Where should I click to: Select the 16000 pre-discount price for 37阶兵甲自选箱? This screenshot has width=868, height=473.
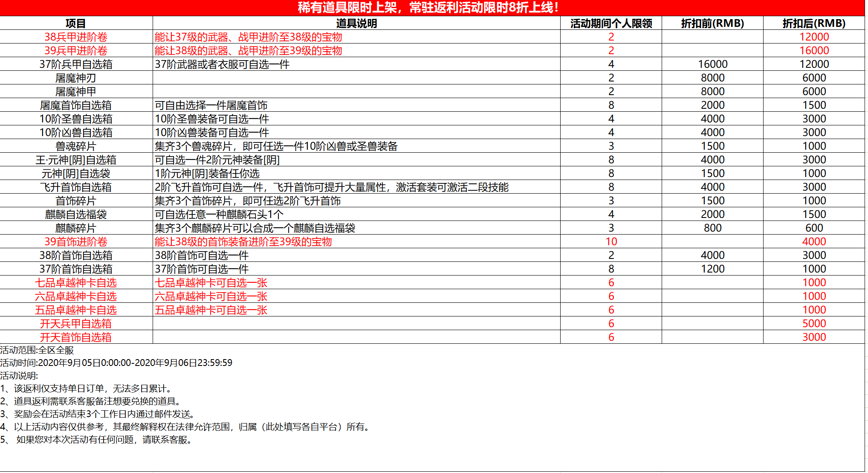712,64
